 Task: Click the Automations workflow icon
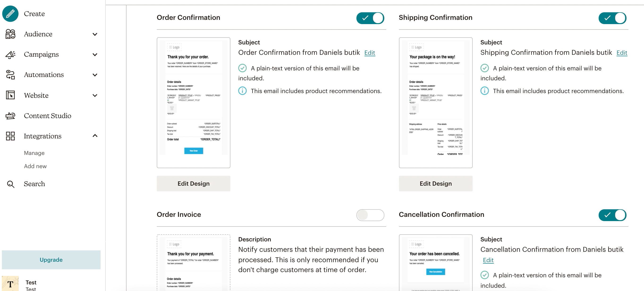coord(10,75)
